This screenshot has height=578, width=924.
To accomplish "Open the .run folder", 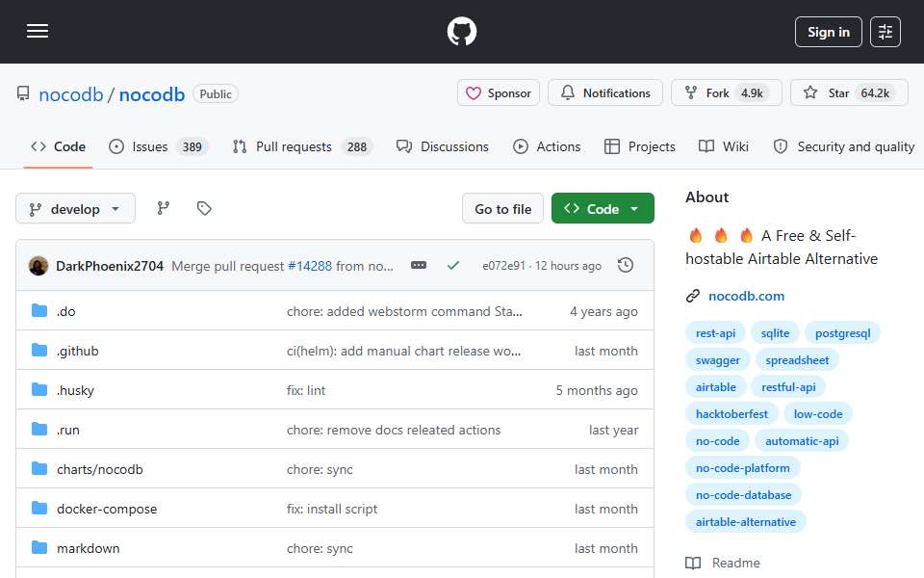I will click(67, 430).
